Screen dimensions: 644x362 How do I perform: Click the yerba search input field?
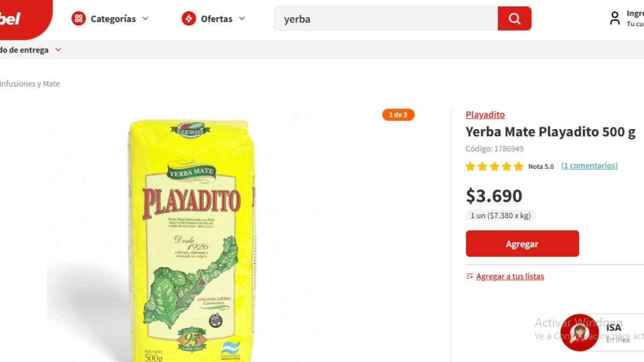[x=386, y=18]
